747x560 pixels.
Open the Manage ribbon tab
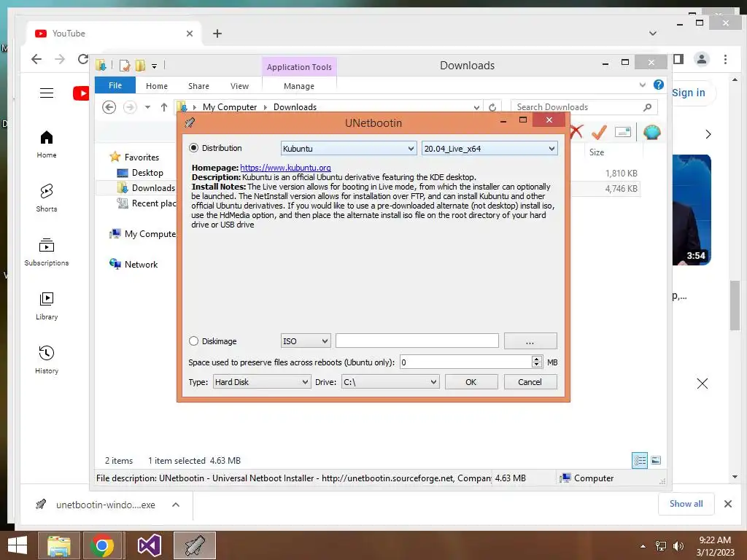pyautogui.click(x=299, y=86)
